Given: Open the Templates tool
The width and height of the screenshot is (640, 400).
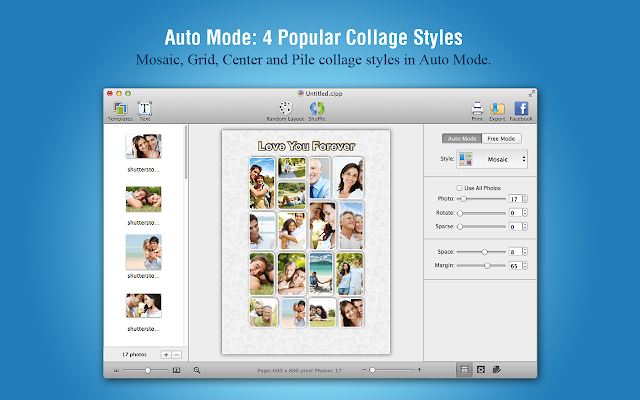Looking at the screenshot, I should pos(120,111).
